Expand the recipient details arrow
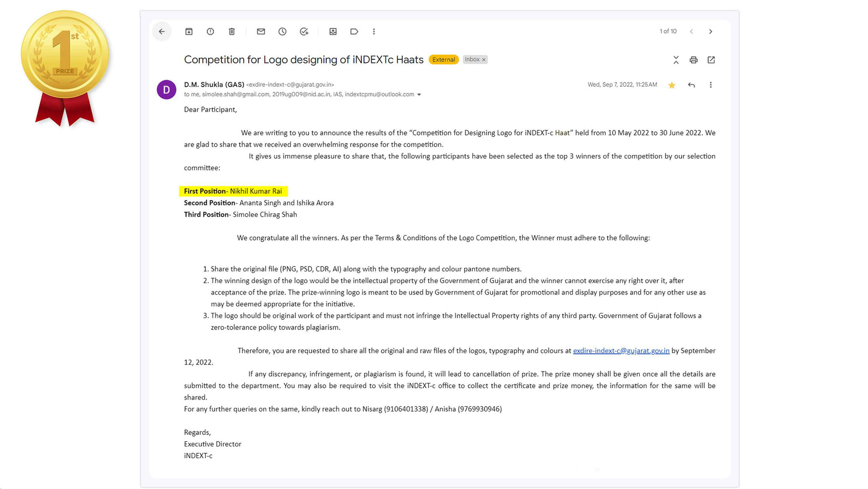868x489 pixels. (419, 95)
